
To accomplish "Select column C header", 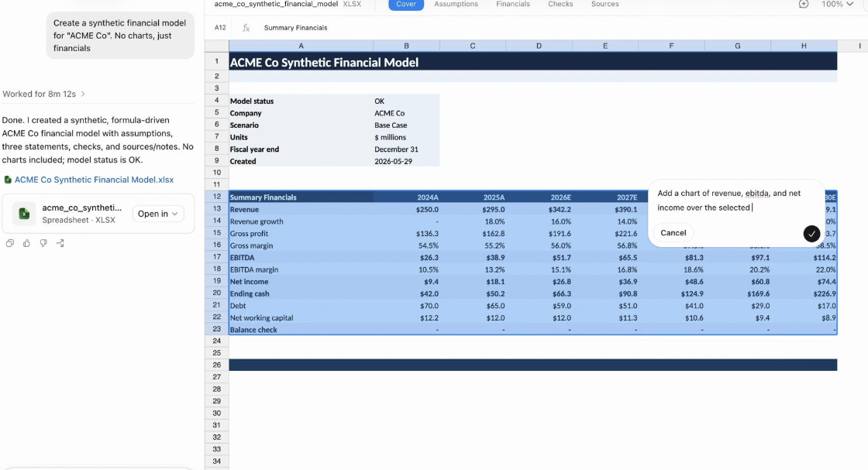I will coord(473,46).
